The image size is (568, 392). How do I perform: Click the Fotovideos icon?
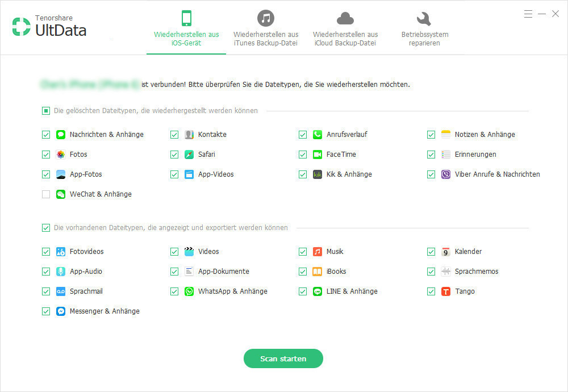tap(61, 252)
